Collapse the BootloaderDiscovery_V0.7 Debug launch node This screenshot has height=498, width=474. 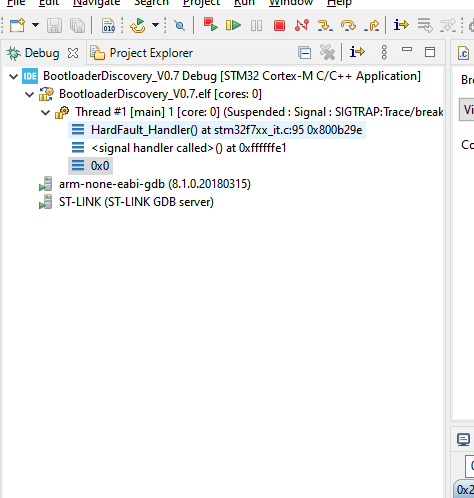pyautogui.click(x=14, y=77)
